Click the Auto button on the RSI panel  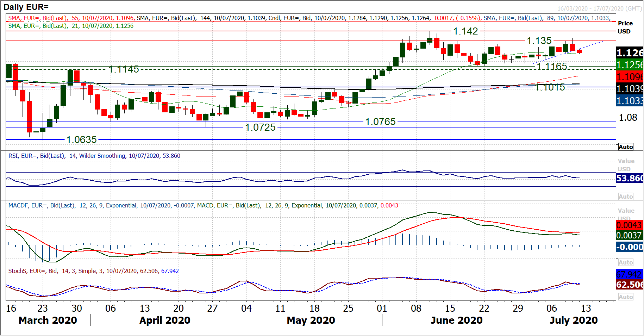coord(625,197)
